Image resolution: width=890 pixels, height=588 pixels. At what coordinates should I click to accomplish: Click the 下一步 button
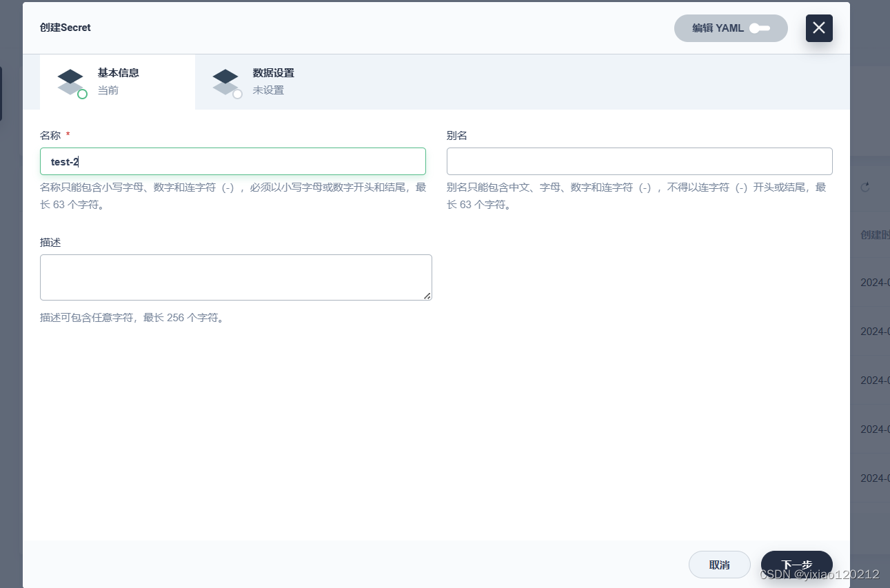pos(797,565)
